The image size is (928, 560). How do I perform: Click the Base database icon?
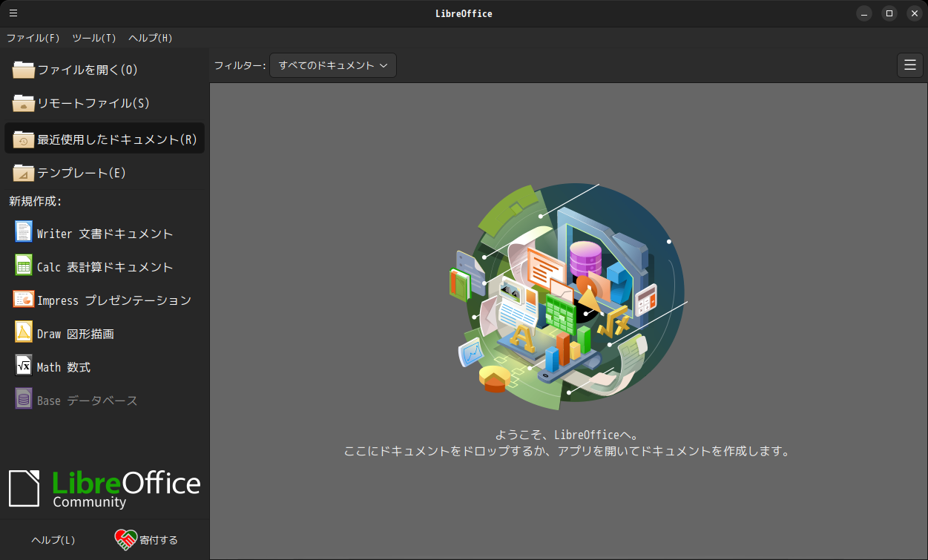(24, 399)
